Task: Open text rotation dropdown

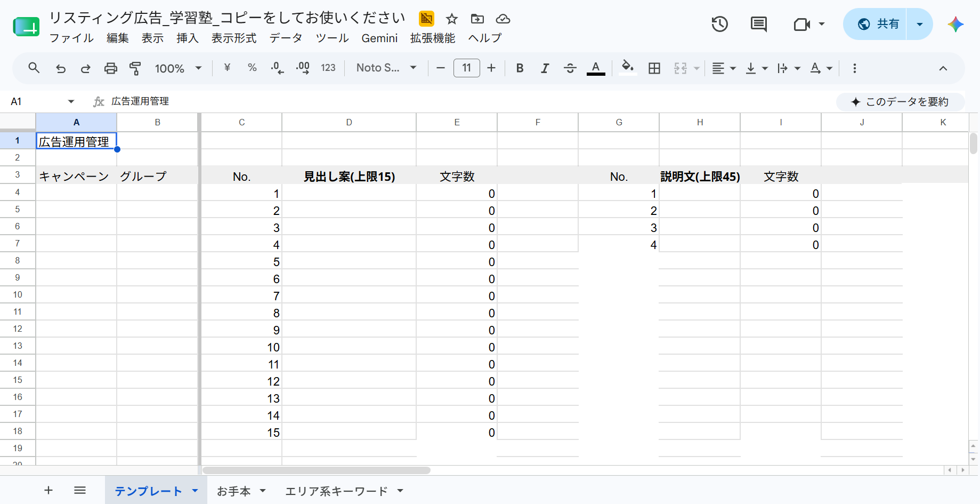Action: coord(821,68)
